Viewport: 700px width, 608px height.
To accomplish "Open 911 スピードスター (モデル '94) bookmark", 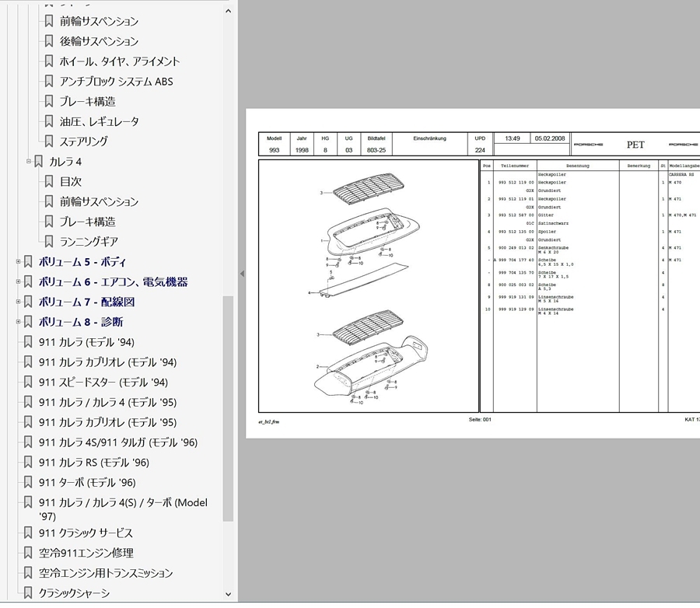I will click(x=103, y=382).
